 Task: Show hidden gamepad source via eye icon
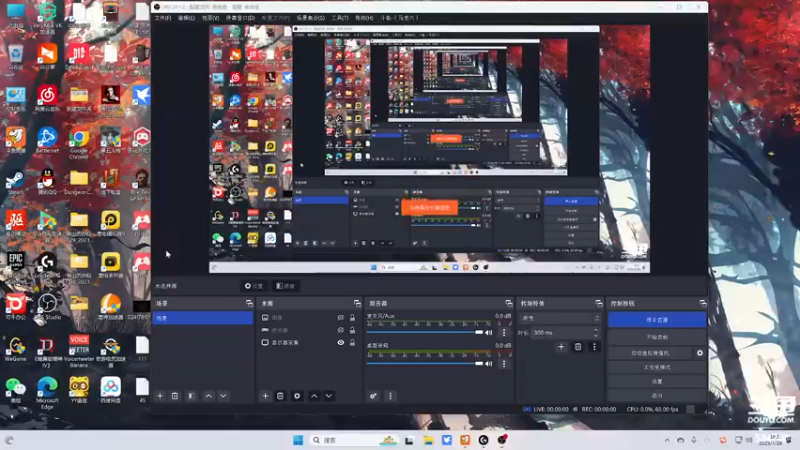point(341,330)
